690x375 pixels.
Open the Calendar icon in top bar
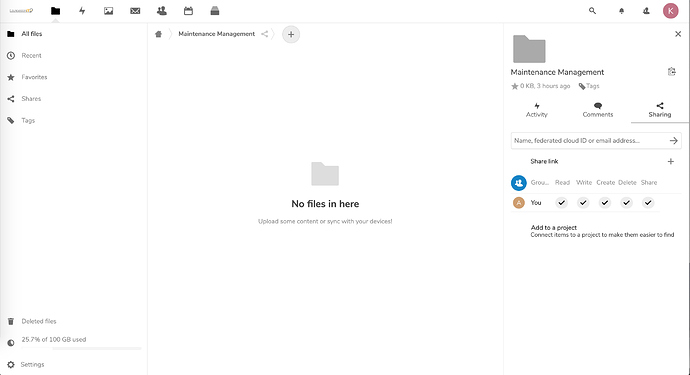point(188,11)
